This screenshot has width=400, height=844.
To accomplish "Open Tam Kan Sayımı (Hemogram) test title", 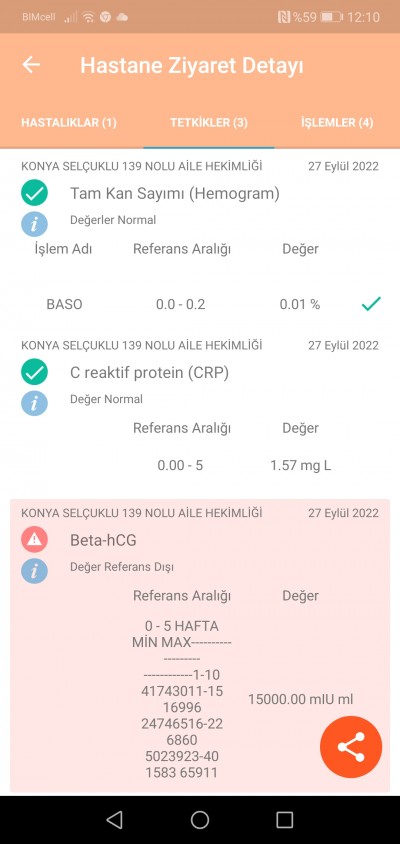I will pyautogui.click(x=175, y=193).
